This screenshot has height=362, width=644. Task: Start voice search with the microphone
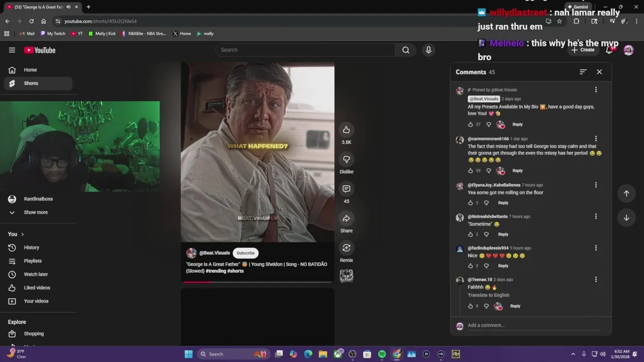pos(429,50)
